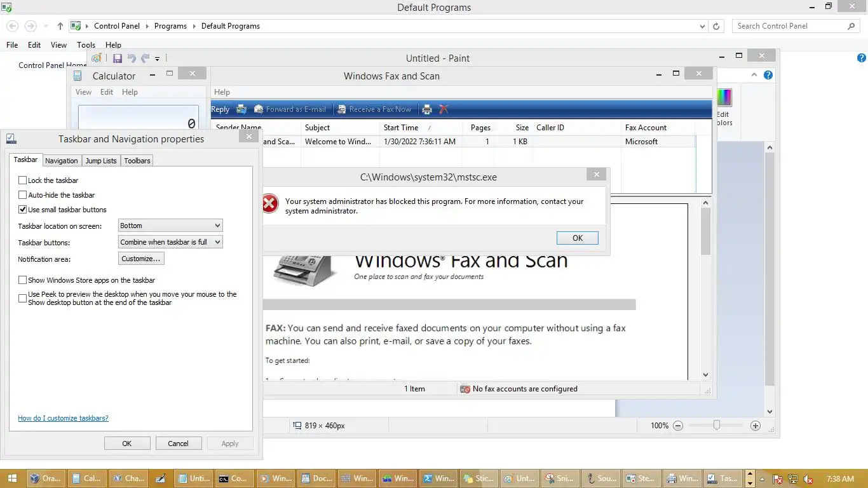The image size is (868, 488).
Task: Click the Zoom in plus button in Paint
Action: pos(756,426)
